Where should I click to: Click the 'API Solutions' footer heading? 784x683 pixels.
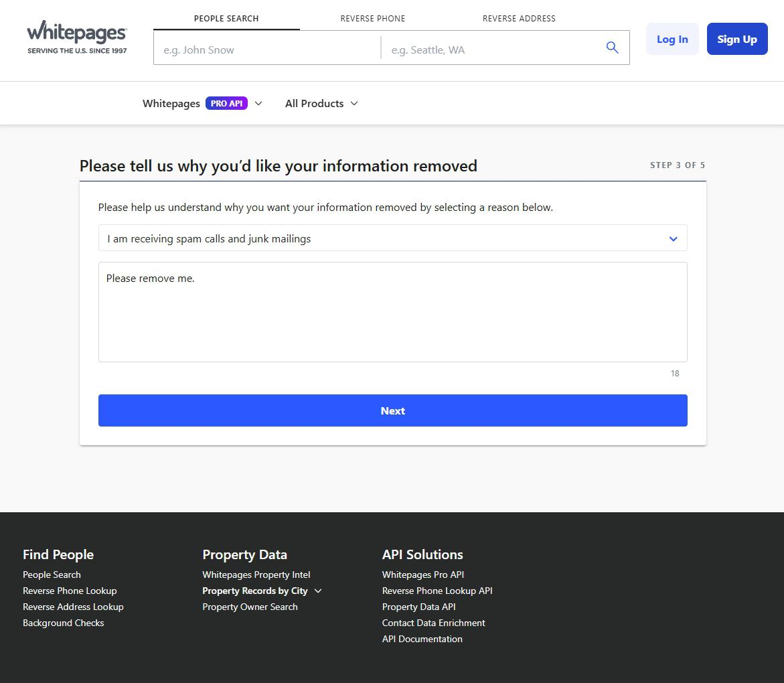[x=422, y=554]
